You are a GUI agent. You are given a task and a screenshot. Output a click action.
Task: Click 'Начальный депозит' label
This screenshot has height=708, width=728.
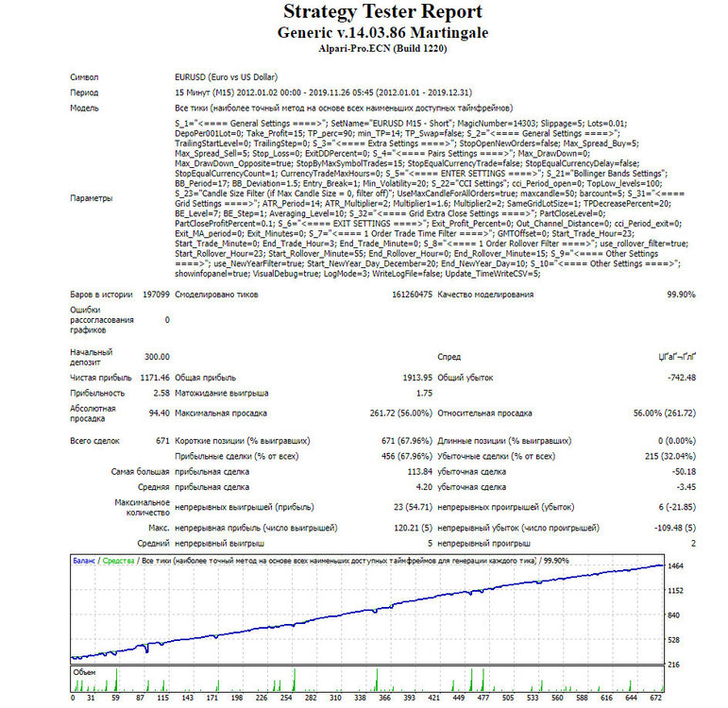[x=91, y=357]
